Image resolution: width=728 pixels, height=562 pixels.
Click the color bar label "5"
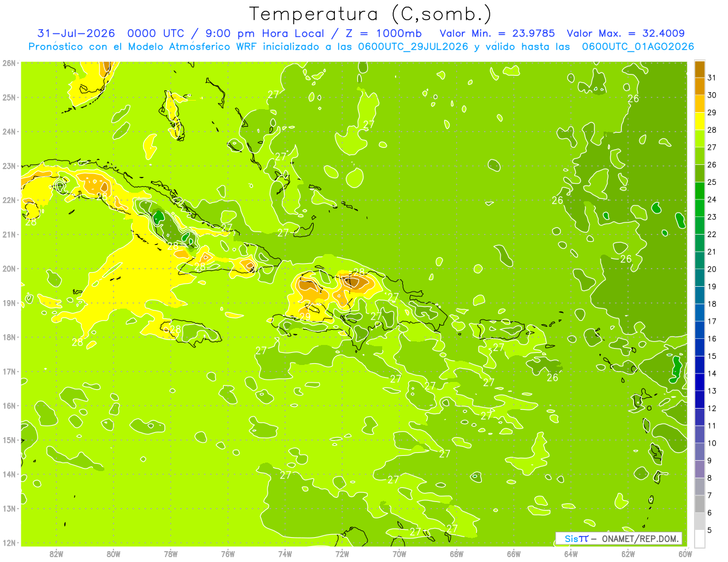710,530
